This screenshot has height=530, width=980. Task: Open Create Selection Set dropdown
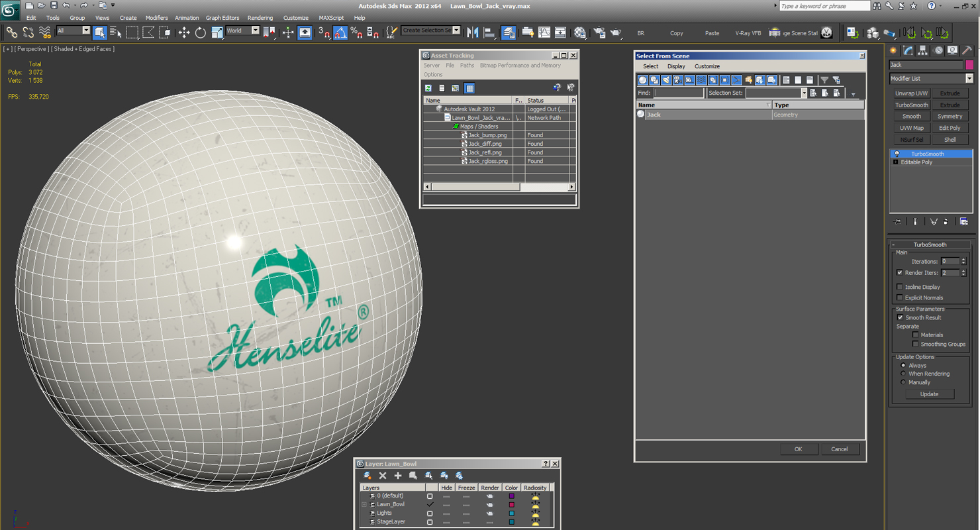tap(457, 30)
